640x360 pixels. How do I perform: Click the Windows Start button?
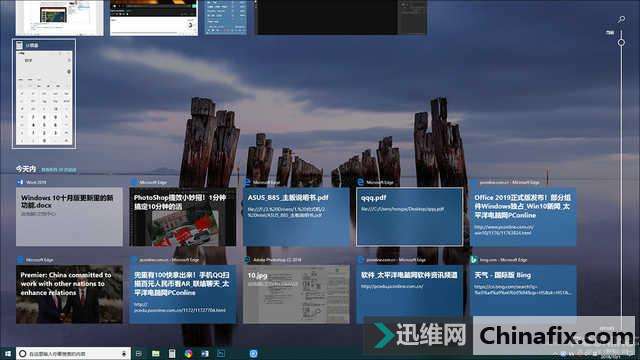pos(7,353)
